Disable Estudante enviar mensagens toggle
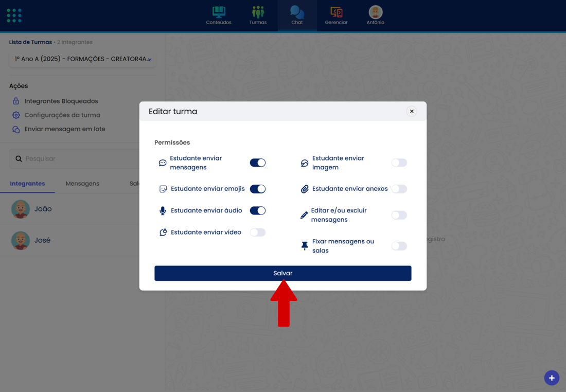This screenshot has height=392, width=566. [x=258, y=163]
